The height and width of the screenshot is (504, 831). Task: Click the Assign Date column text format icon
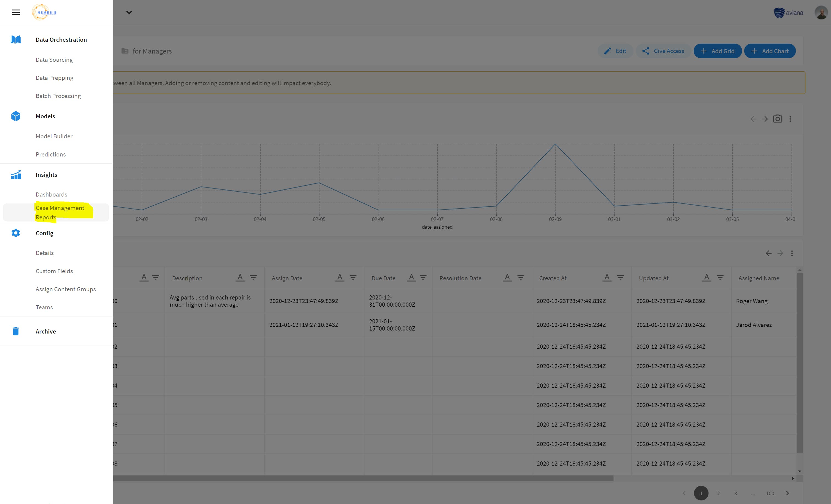click(x=340, y=278)
